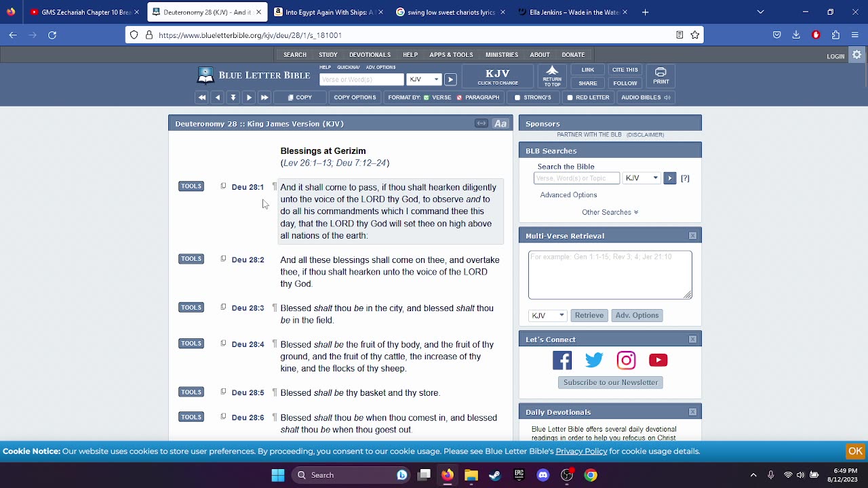Image resolution: width=868 pixels, height=488 pixels.
Task: Open BLB YouTube channel icon
Action: pos(658,360)
